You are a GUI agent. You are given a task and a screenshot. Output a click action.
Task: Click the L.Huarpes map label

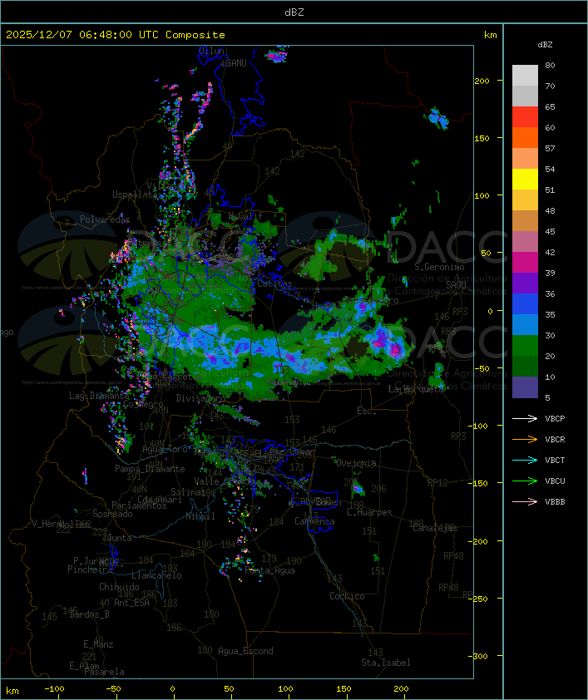(369, 512)
